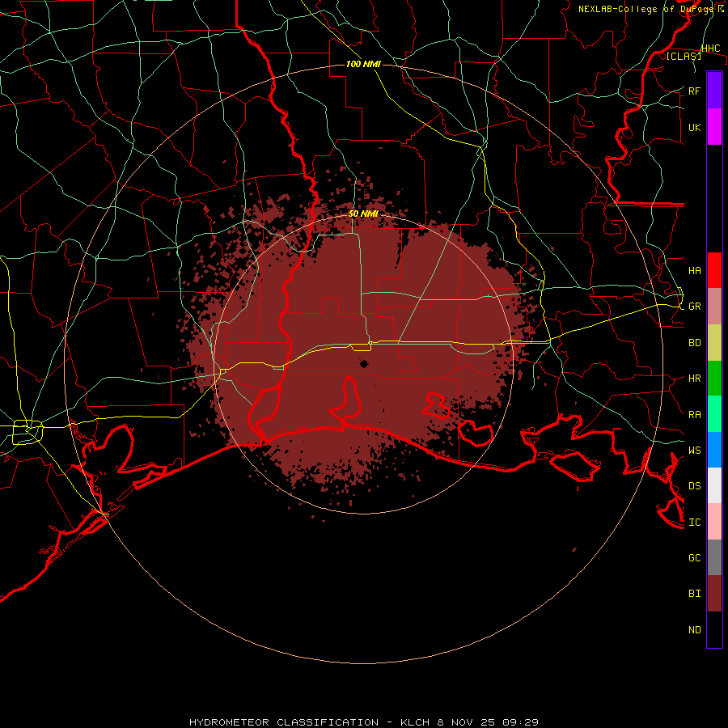
Task: Click the "RA" legend label
Action: pyautogui.click(x=694, y=415)
